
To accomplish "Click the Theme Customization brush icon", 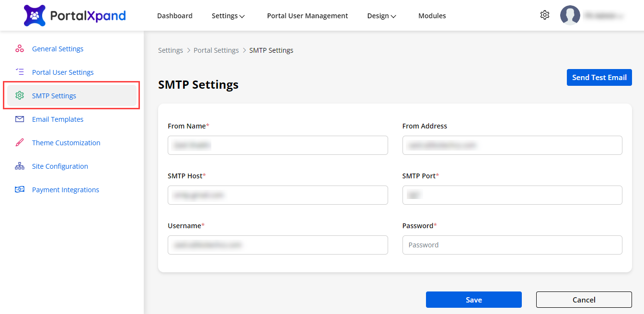I will tap(20, 142).
